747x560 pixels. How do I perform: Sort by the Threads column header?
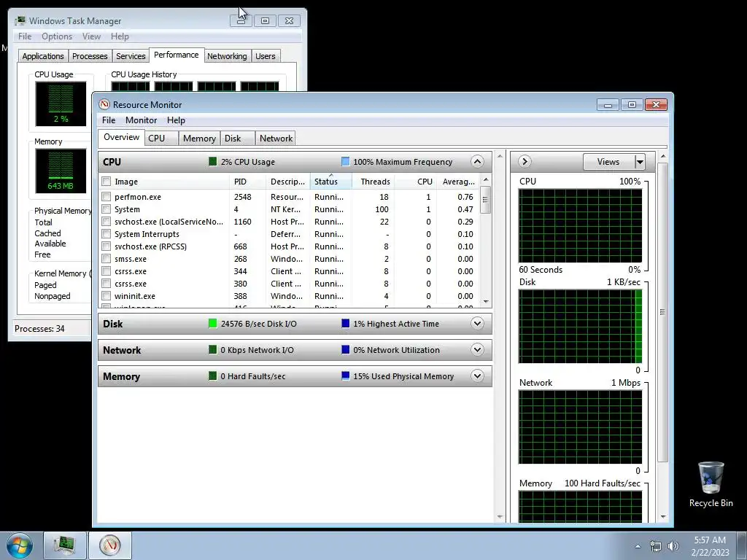tap(373, 182)
